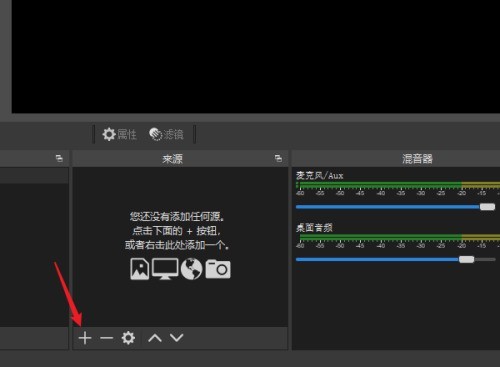Click the plus button to add a source

85,338
